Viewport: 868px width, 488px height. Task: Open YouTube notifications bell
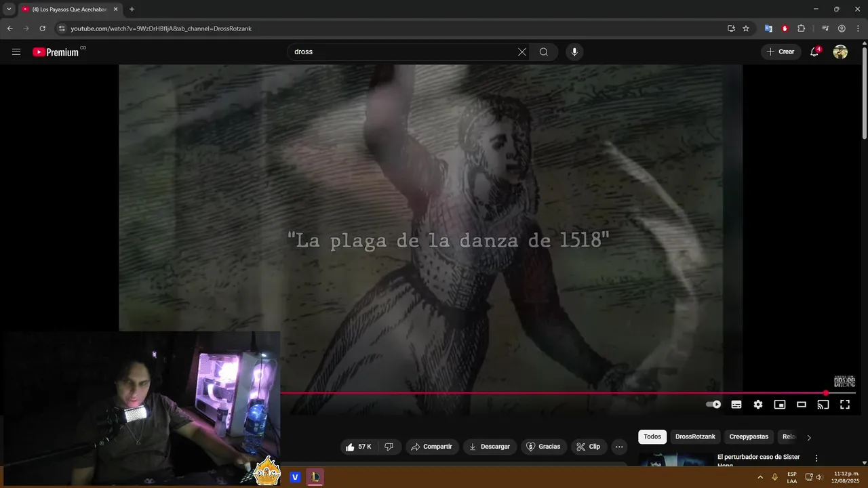click(814, 52)
